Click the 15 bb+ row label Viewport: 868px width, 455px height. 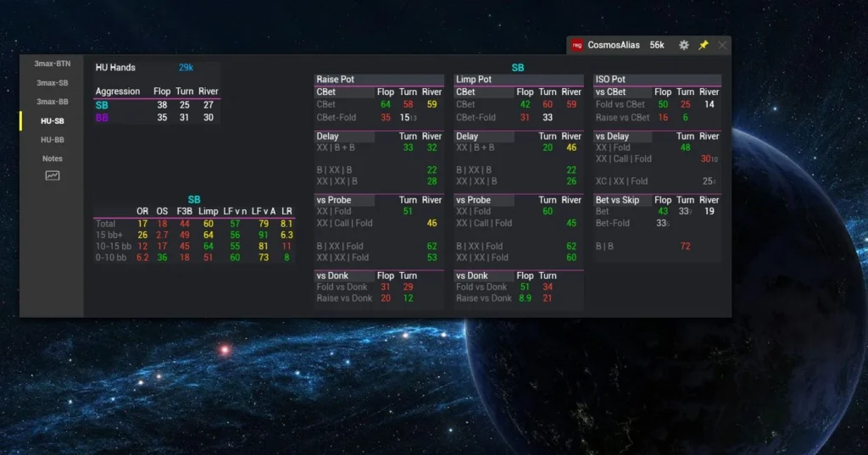point(109,235)
